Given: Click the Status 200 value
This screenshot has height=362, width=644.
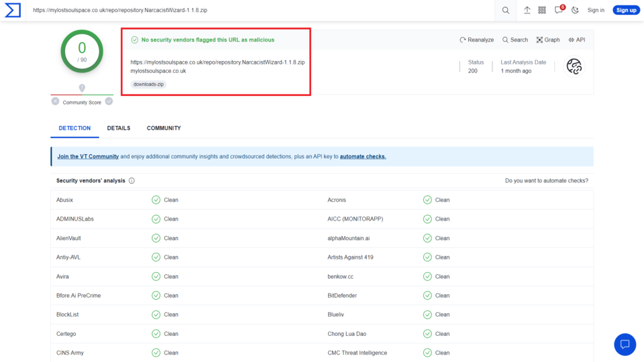Looking at the screenshot, I should (x=473, y=71).
